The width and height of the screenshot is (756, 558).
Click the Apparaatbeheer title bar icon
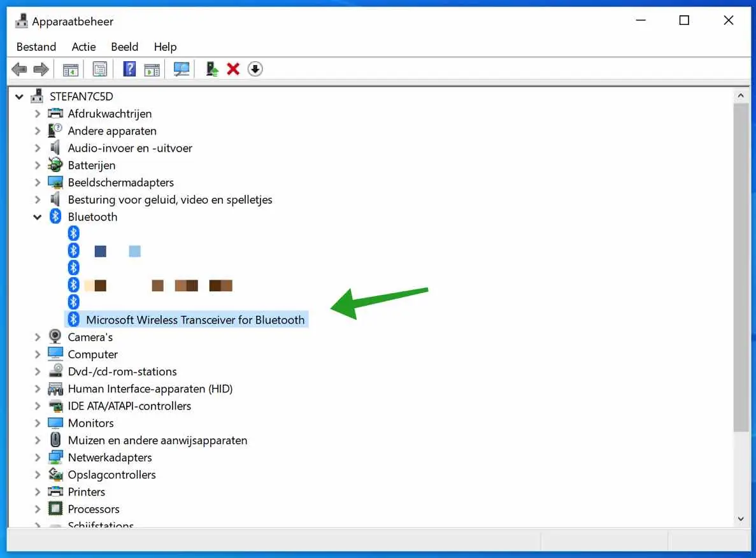(x=21, y=21)
